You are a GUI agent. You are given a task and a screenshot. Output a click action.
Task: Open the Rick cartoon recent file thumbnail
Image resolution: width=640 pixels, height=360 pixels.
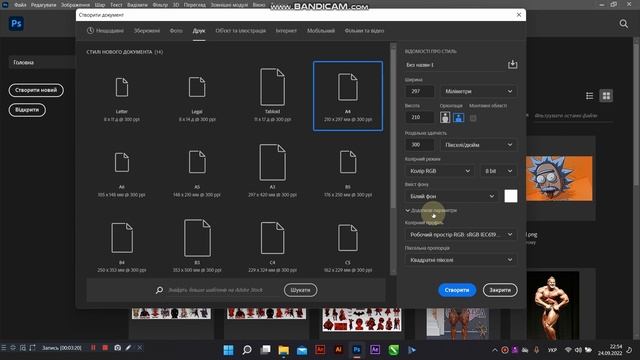559,178
